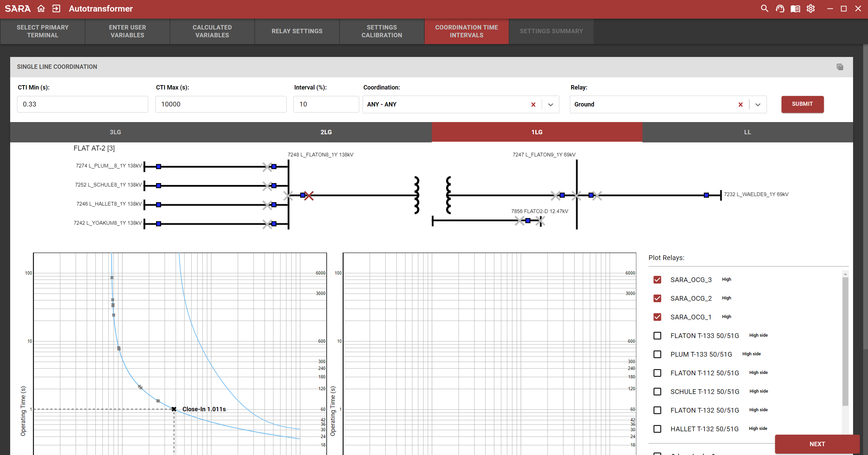Check the HALLET T-132 50/51G checkbox
The height and width of the screenshot is (455, 868).
(x=657, y=429)
